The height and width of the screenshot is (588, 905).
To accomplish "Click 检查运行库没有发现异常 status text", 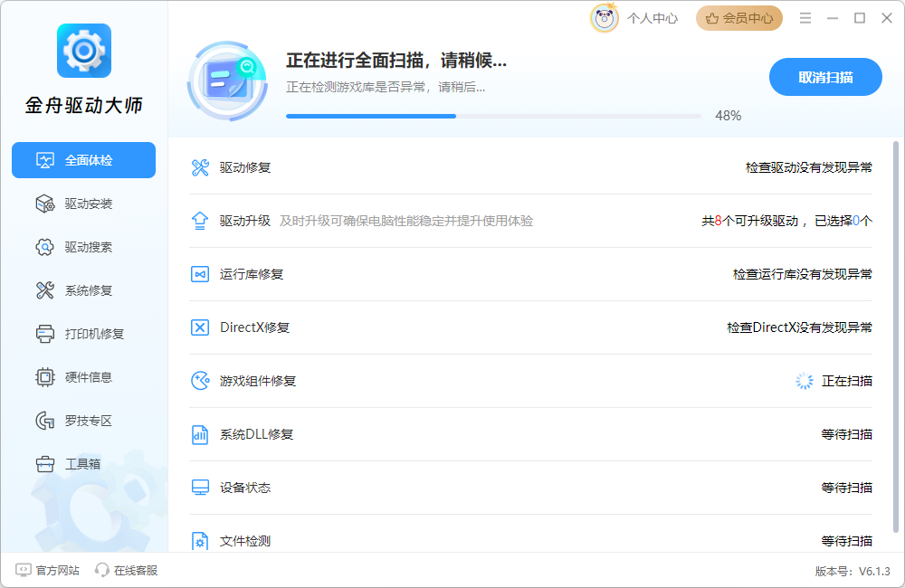I will [x=802, y=274].
